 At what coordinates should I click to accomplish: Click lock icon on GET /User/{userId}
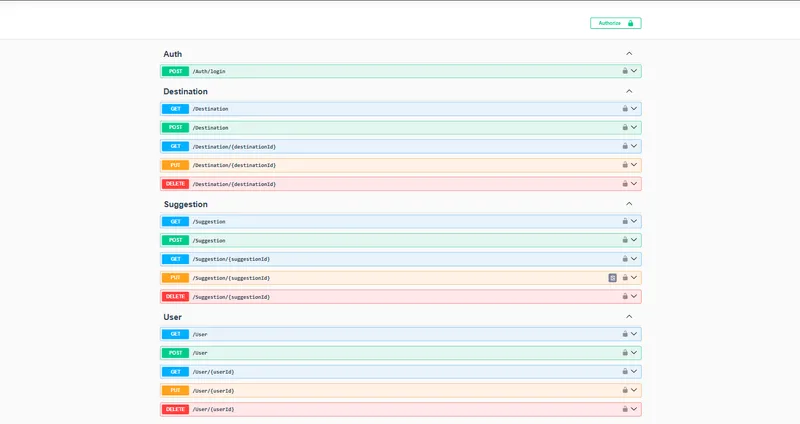(x=624, y=371)
